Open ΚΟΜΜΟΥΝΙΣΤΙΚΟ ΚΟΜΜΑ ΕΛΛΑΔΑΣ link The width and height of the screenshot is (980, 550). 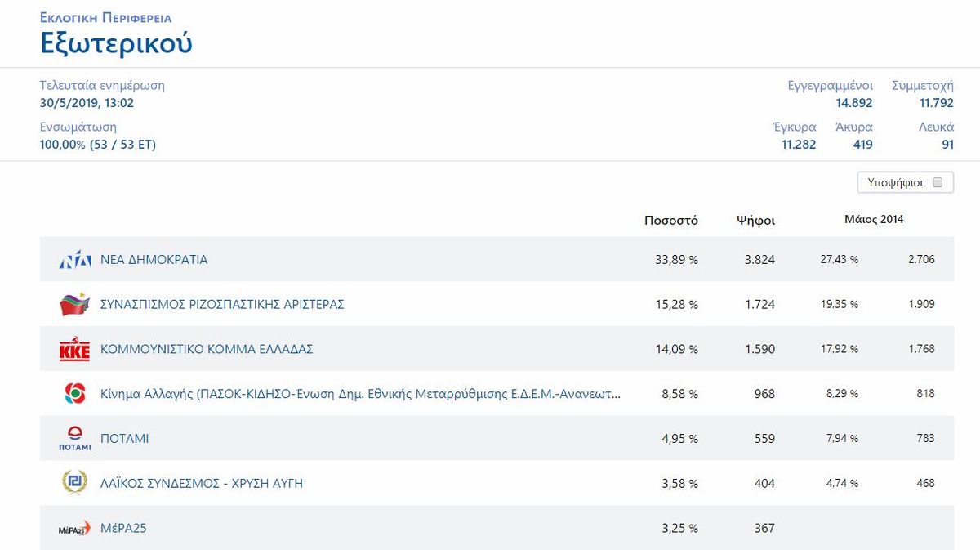pos(207,349)
